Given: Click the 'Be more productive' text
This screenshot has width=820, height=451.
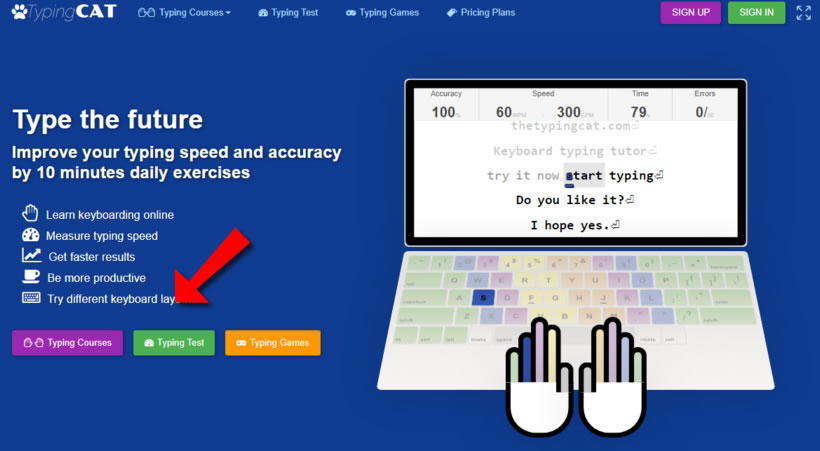Looking at the screenshot, I should (97, 278).
